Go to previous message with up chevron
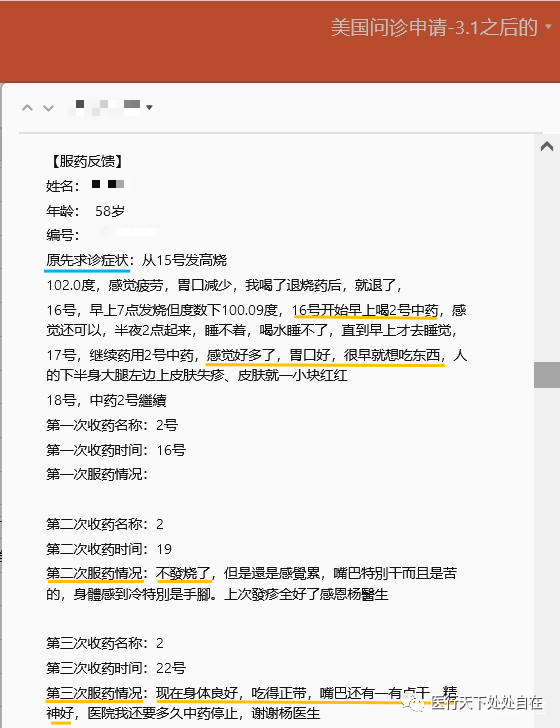The image size is (560, 728). point(27,108)
